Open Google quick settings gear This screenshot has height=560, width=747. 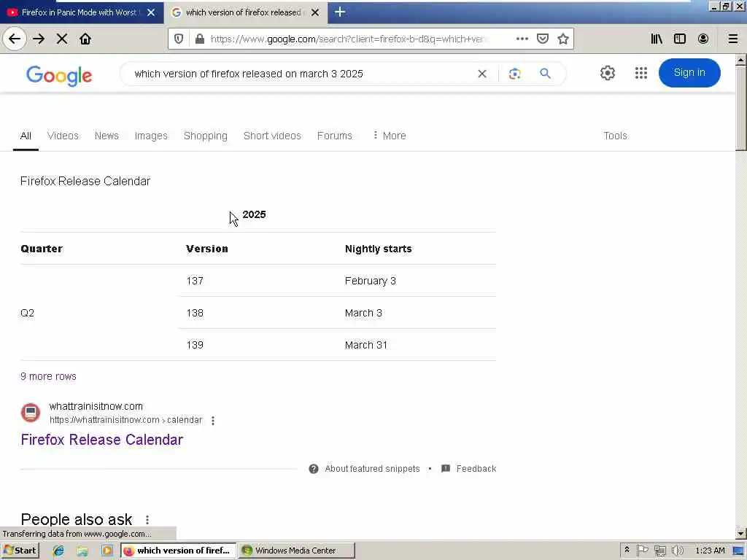608,73
